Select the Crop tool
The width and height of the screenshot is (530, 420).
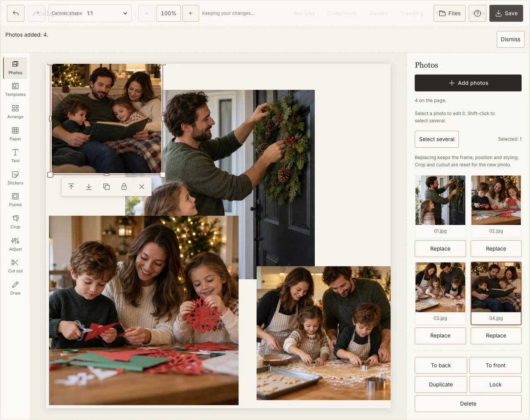[x=15, y=222]
